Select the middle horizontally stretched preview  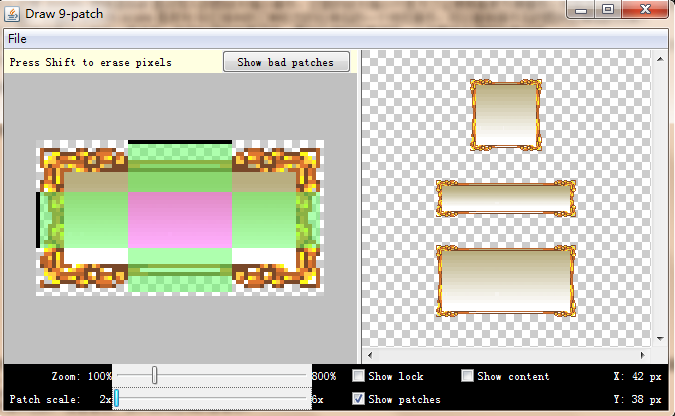[x=506, y=199]
